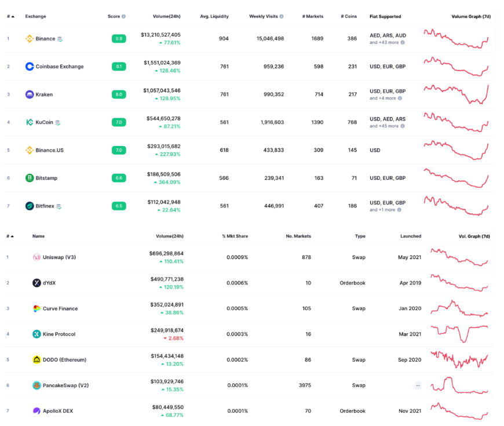Click the PancakeSwap (V2) logo icon
The height and width of the screenshot is (426, 504).
tap(36, 385)
